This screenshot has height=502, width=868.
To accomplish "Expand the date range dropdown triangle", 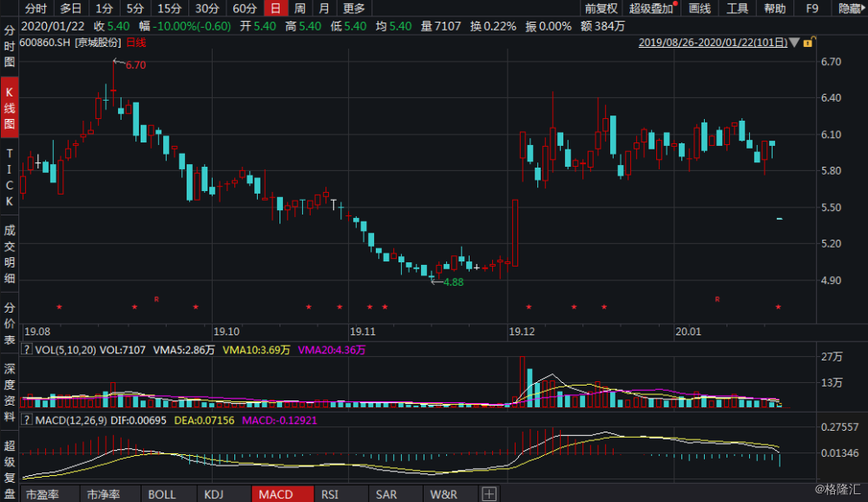I will (794, 43).
